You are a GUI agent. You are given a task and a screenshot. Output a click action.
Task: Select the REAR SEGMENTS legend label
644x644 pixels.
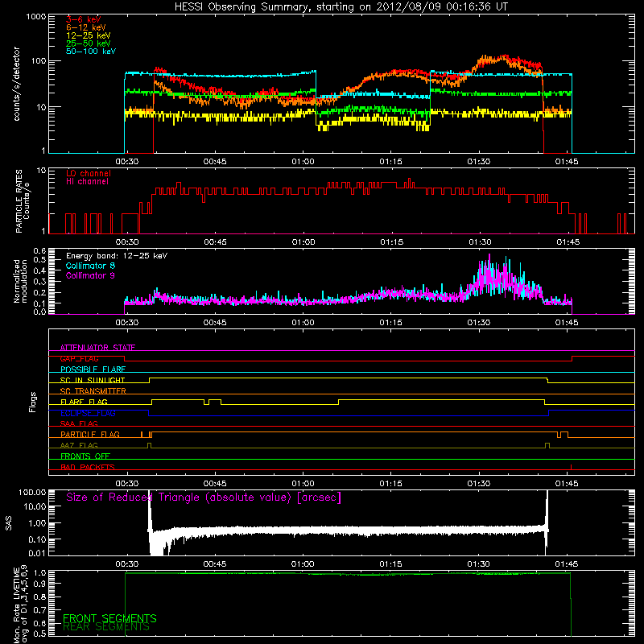click(x=106, y=627)
